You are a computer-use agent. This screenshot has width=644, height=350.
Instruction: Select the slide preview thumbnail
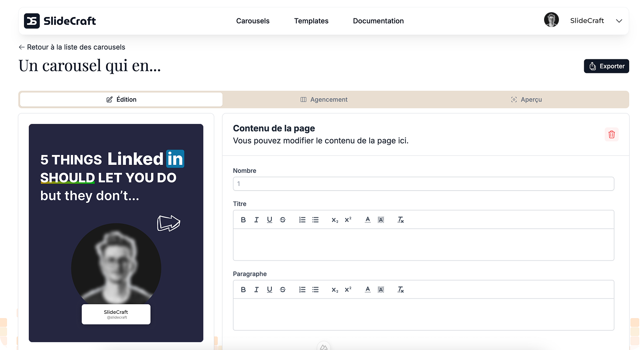116,233
